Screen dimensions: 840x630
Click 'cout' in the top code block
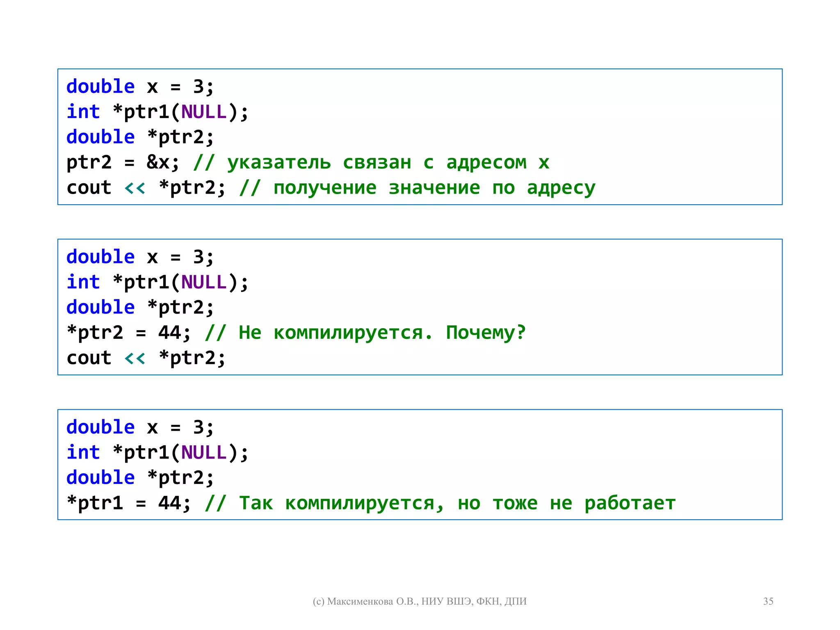(89, 188)
